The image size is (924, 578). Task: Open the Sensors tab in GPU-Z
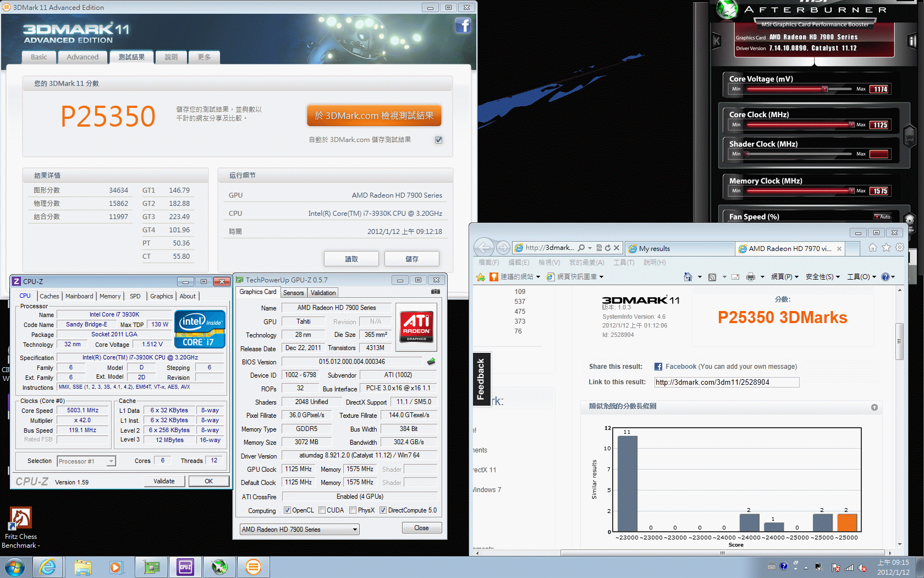293,293
